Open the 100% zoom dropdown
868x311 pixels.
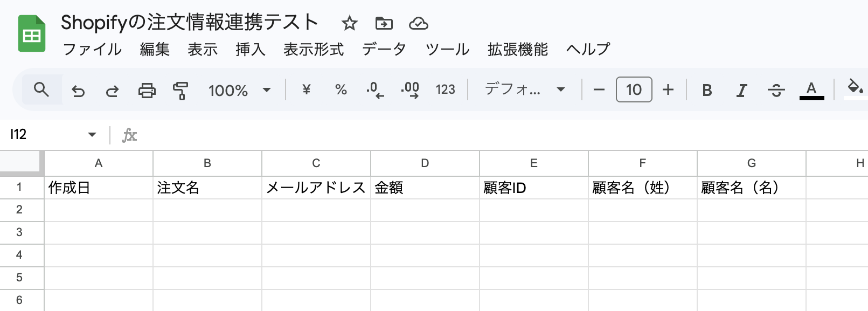point(239,90)
